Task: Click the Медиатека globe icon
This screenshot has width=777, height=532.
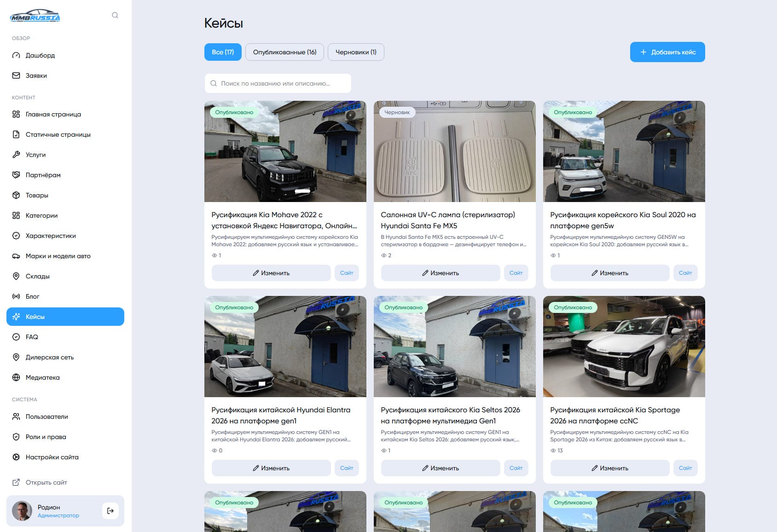Action: coord(16,377)
